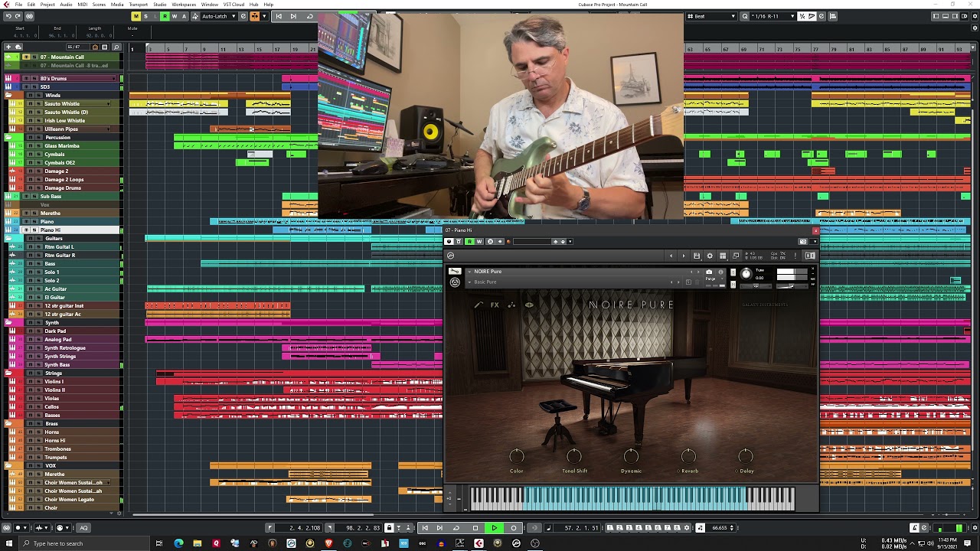This screenshot has width=980, height=551.
Task: Select the Glass Marimba track
Action: pyautogui.click(x=62, y=145)
